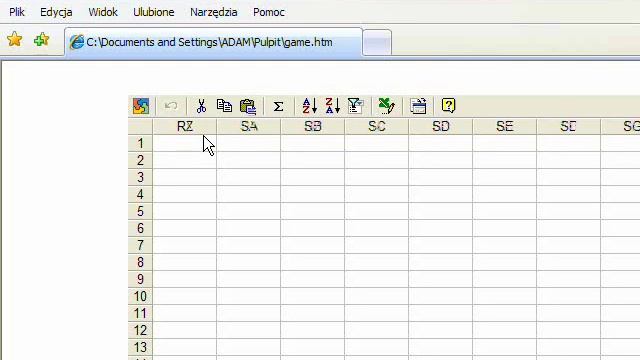
Task: Copy cells using the Copy icon
Action: [x=224, y=106]
